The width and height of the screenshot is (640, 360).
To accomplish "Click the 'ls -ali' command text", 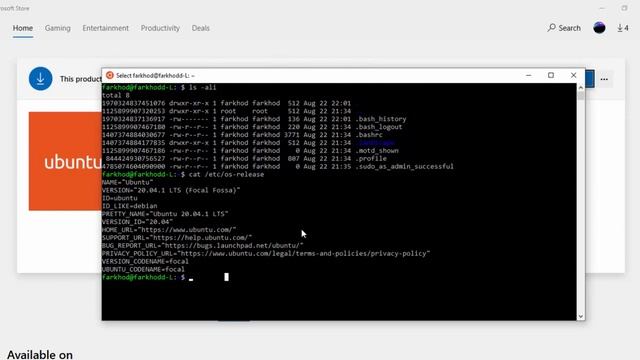I will tap(203, 87).
